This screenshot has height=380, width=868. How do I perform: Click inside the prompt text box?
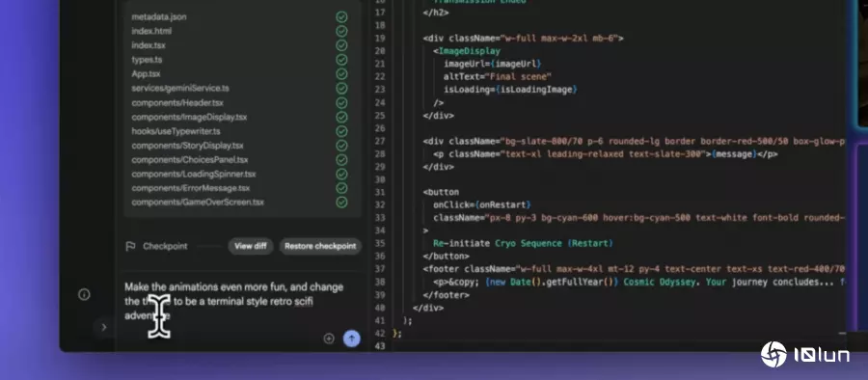pyautogui.click(x=241, y=302)
